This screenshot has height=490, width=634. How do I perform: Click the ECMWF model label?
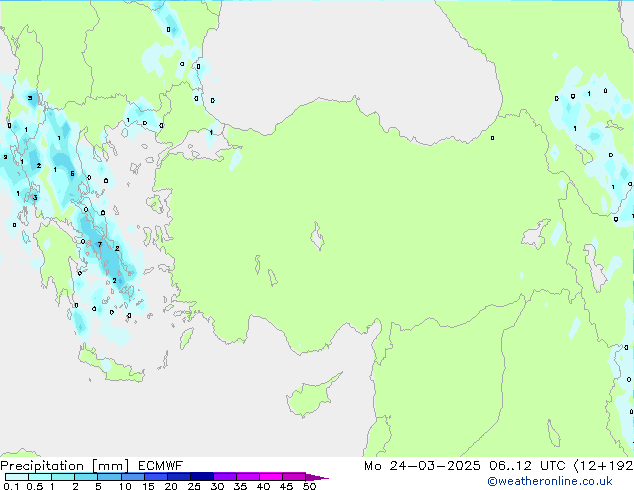pyautogui.click(x=161, y=466)
